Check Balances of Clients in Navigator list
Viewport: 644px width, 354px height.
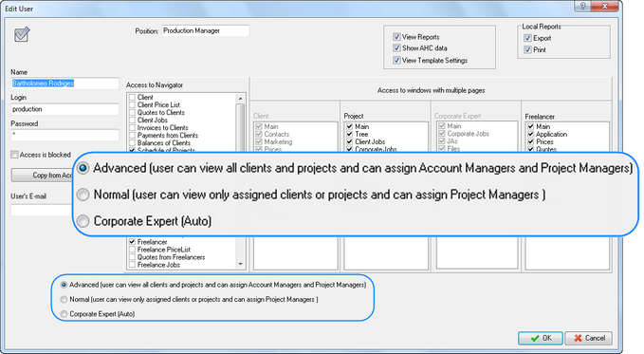tap(132, 143)
